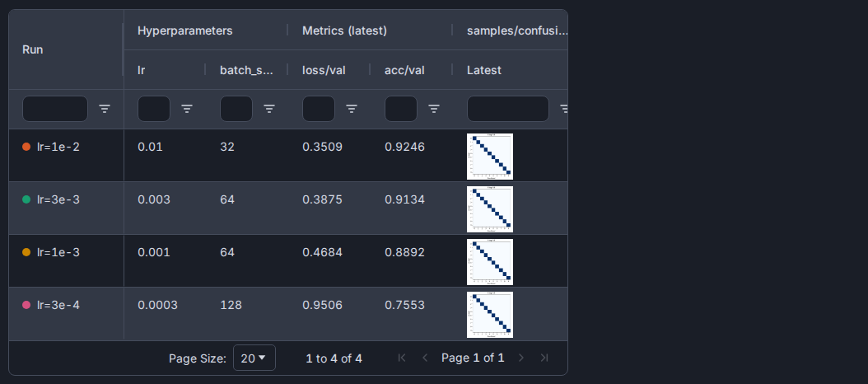Click batch size value 128
Image resolution: width=868 pixels, height=384 pixels.
click(231, 305)
